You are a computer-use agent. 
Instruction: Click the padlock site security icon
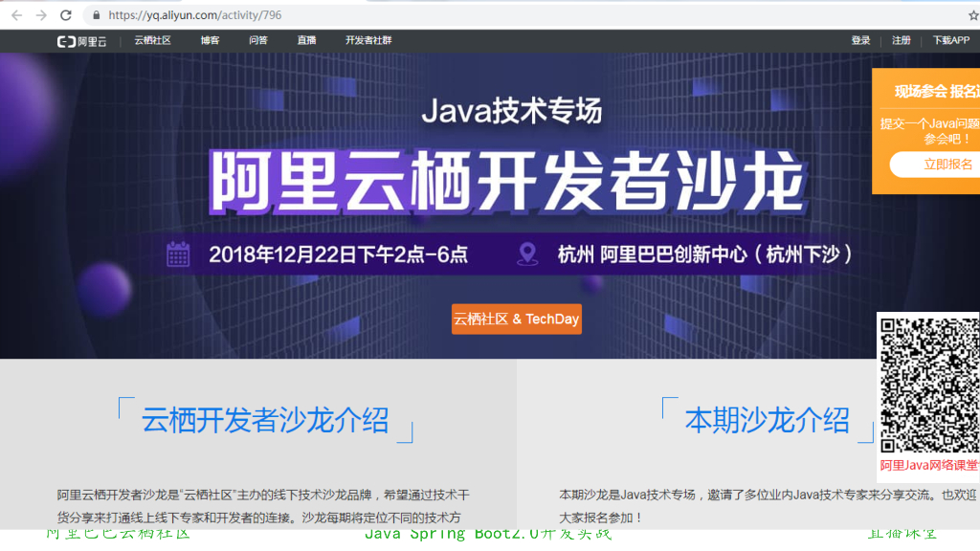pyautogui.click(x=97, y=15)
